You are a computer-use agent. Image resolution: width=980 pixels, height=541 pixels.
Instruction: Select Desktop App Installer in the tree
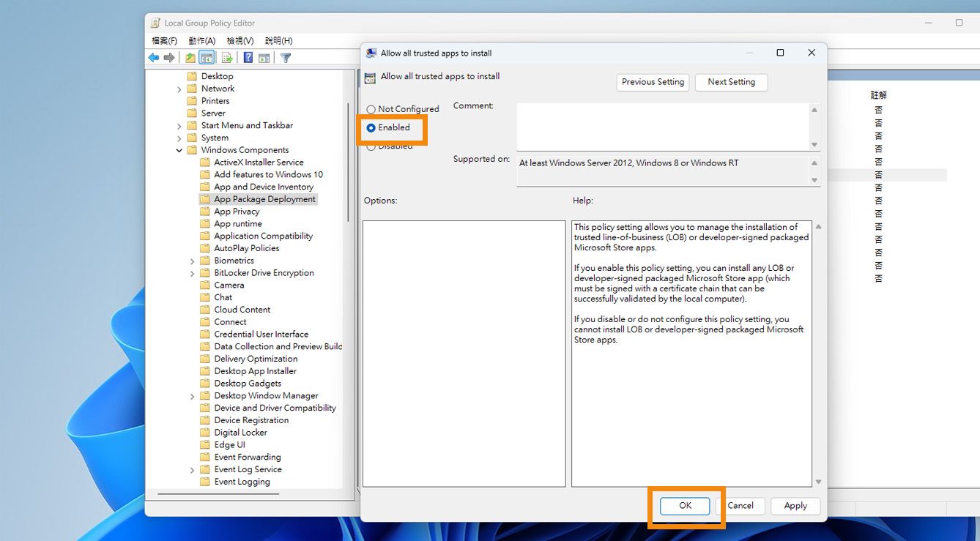coord(255,371)
